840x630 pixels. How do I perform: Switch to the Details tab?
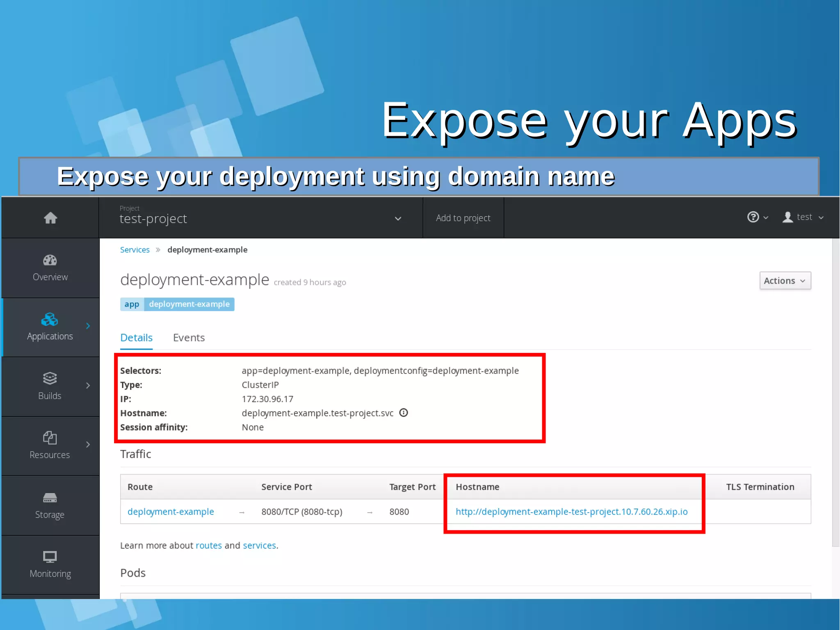[136, 338]
